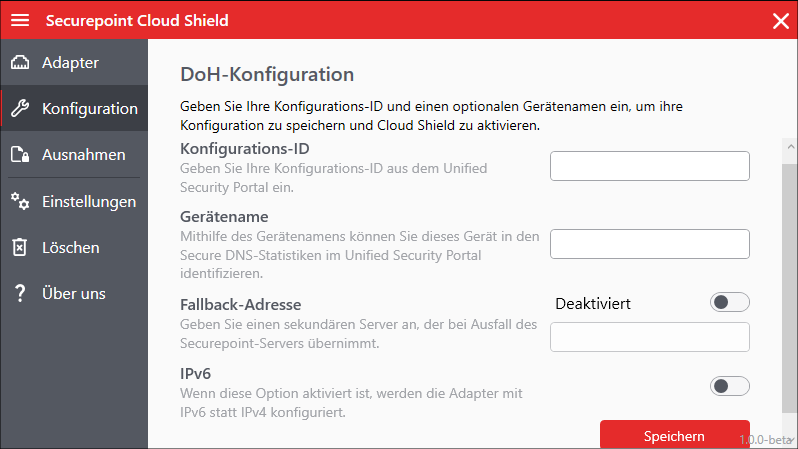Click the scrollbar up arrow
The height and width of the screenshot is (449, 798).
coord(789,147)
